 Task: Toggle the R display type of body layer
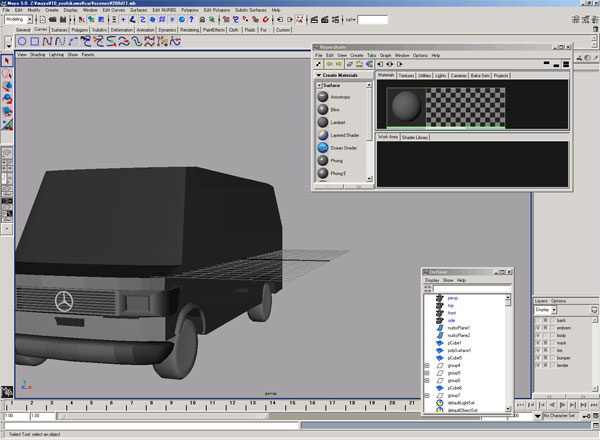(x=545, y=335)
